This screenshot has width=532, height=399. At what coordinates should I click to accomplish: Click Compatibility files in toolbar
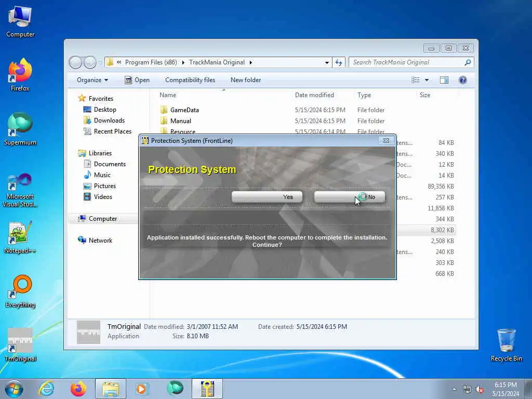[190, 80]
